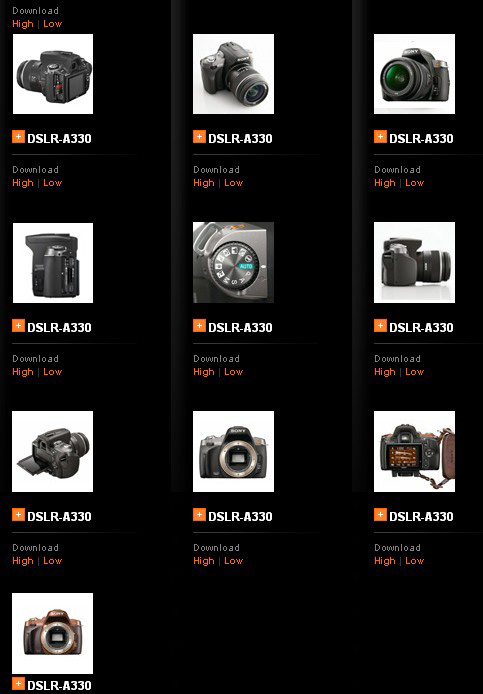The image size is (483, 694).
Task: Click plus icon under tilted LCD screen camera
Action: [18, 515]
